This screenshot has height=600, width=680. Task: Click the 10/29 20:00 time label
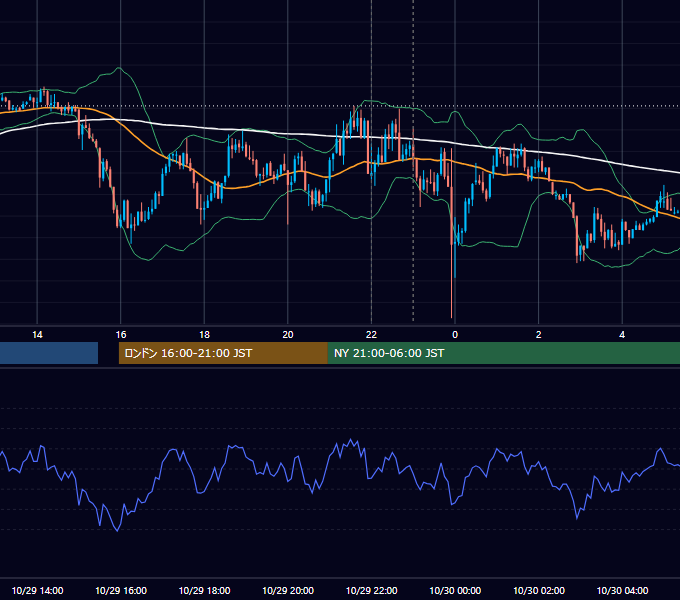[288, 590]
